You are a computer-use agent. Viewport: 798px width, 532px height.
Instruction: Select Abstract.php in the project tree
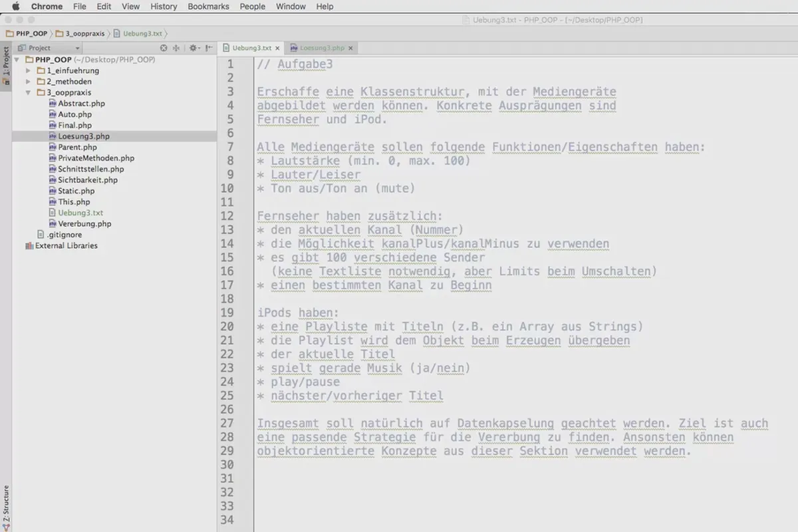tap(81, 104)
